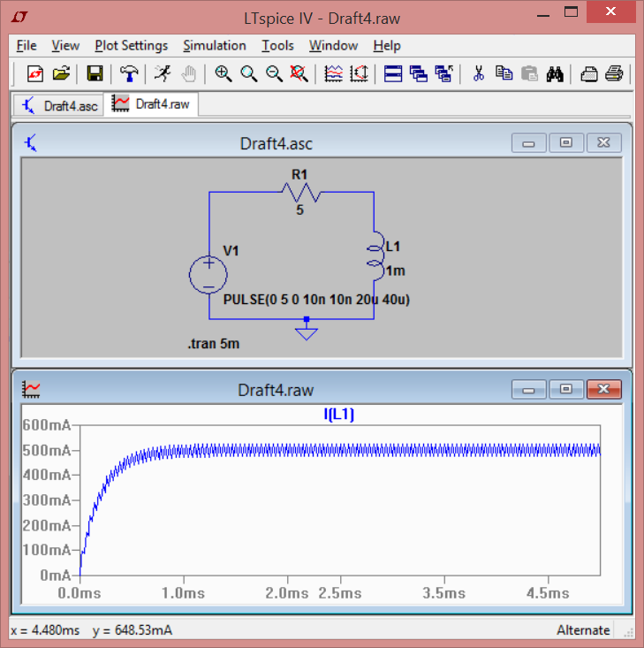Select the R1 resistor symbol
The image size is (644, 648).
(300, 193)
